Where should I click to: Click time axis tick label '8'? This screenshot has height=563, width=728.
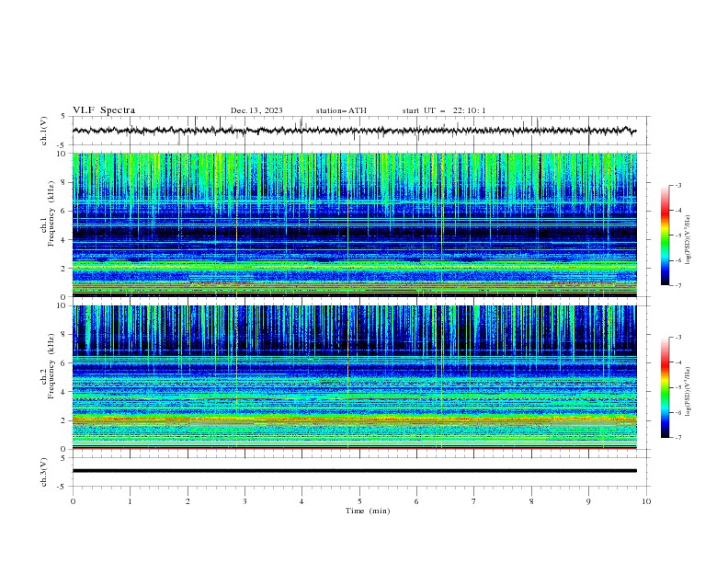pyautogui.click(x=531, y=501)
